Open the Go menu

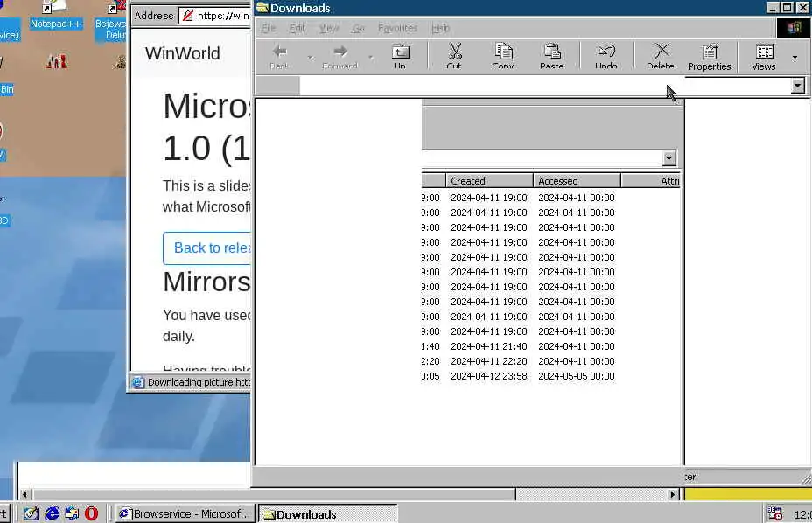tap(359, 28)
